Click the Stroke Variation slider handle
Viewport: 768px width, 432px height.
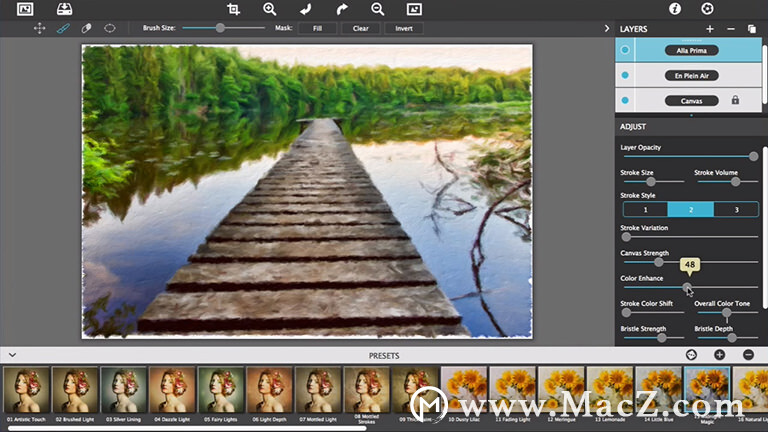(626, 237)
